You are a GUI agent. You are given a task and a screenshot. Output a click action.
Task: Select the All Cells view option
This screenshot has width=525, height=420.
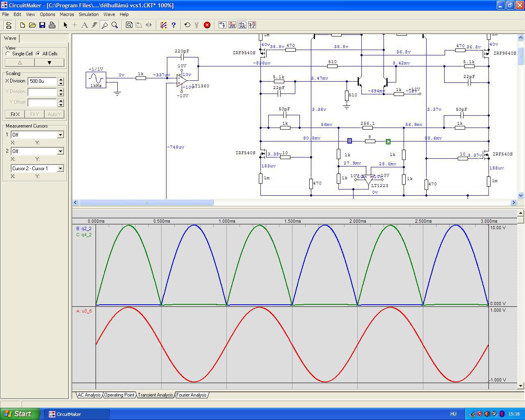pyautogui.click(x=38, y=54)
